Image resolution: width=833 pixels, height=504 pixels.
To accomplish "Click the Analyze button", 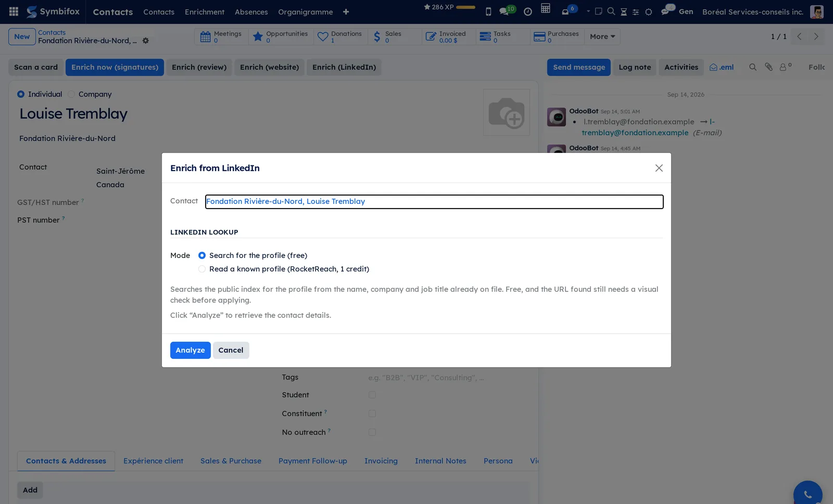I will (x=190, y=350).
